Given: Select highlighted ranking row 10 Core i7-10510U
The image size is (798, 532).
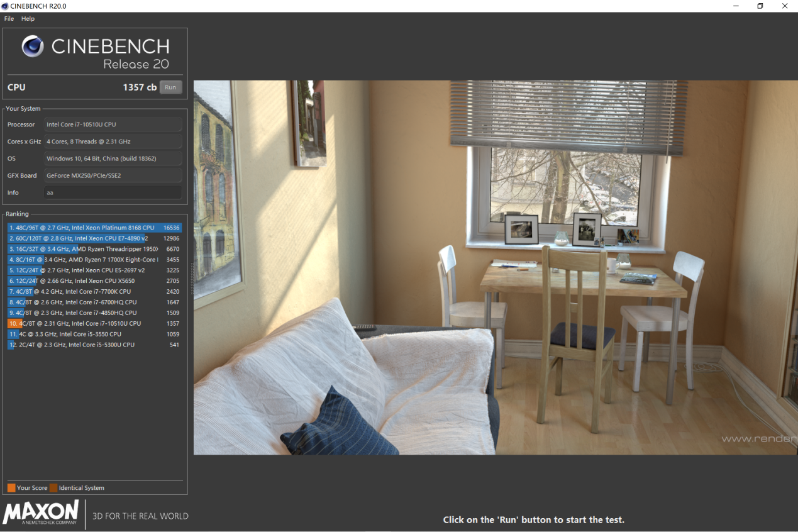Looking at the screenshot, I should pos(94,323).
